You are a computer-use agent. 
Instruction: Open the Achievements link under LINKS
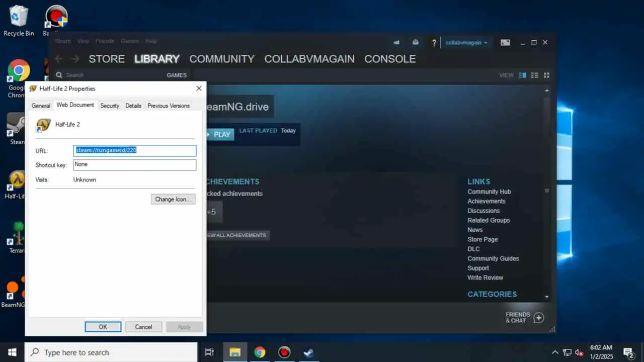pyautogui.click(x=486, y=201)
